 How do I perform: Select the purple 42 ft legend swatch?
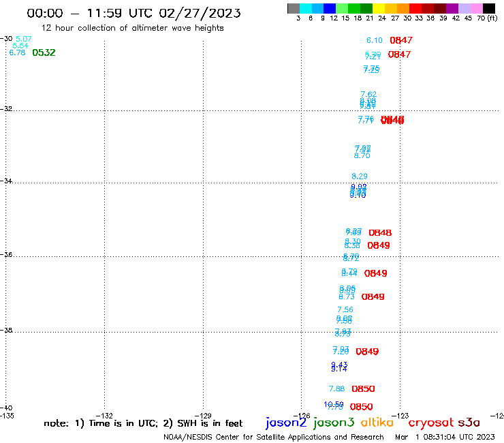[452, 8]
